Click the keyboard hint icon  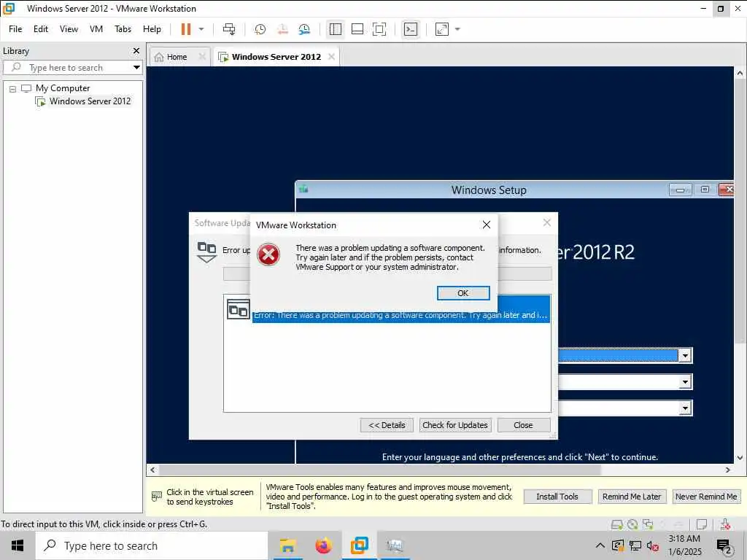[x=157, y=496]
